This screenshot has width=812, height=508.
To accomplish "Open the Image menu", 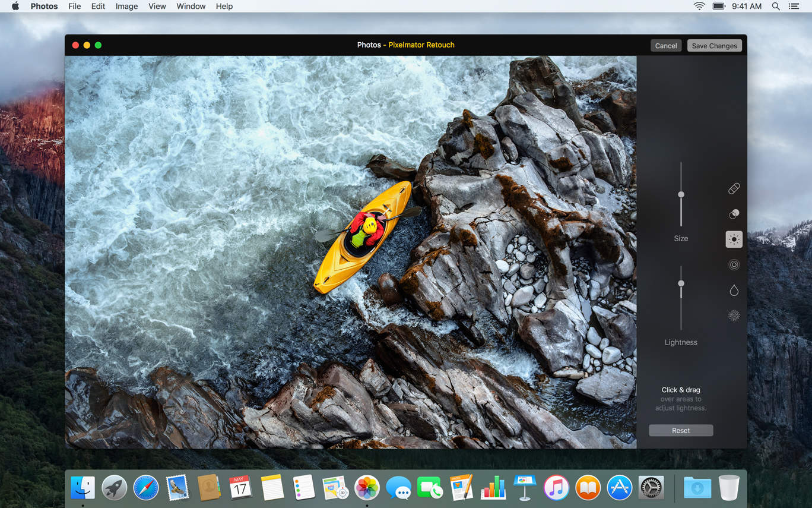I will (x=126, y=6).
